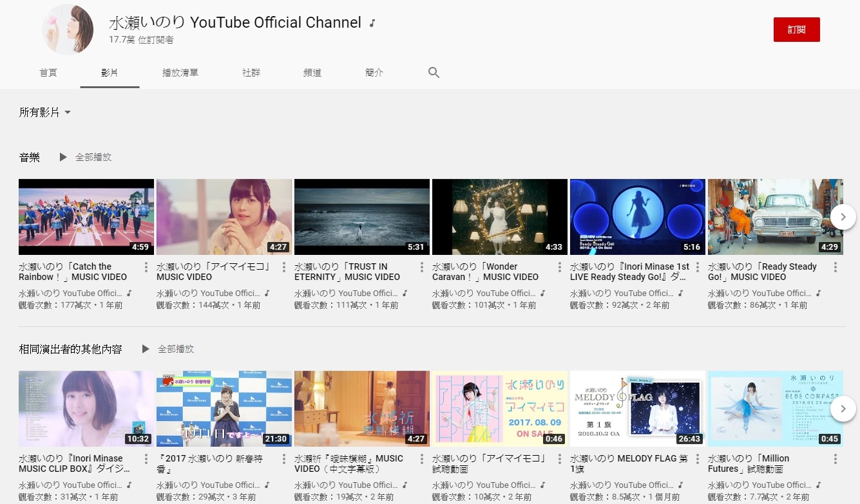Click the channel avatar picture
The width and height of the screenshot is (860, 504).
(x=68, y=30)
